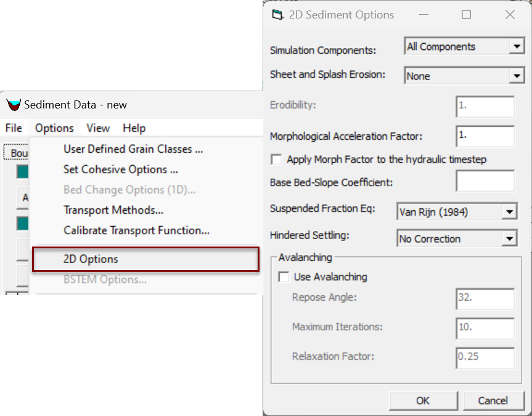Screen dimensions: 532x416
Task: Minimize the 2D Sediment Options window
Action: [x=424, y=15]
